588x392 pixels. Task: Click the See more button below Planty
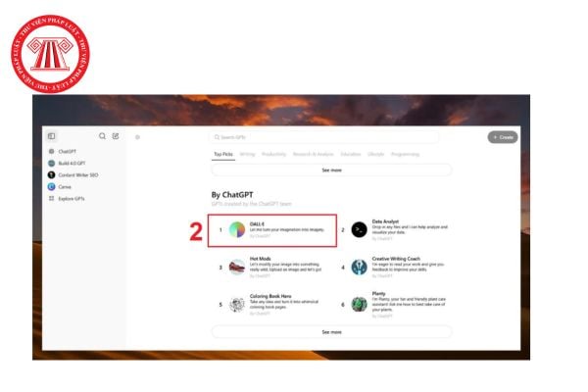click(x=331, y=332)
